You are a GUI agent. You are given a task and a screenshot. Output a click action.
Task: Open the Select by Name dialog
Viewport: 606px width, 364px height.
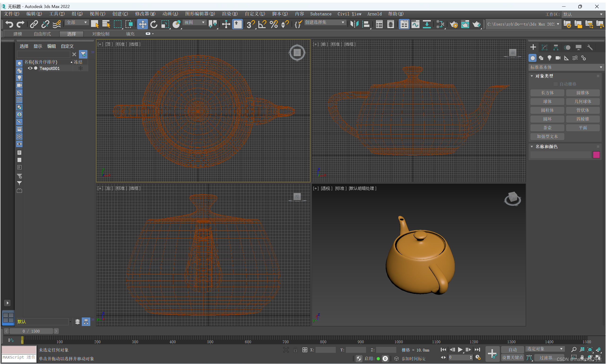tap(106, 24)
